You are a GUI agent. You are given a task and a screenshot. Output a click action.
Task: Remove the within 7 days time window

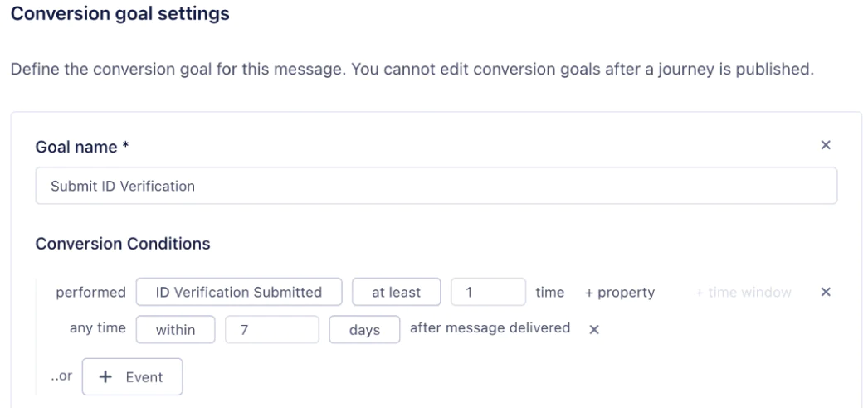593,329
